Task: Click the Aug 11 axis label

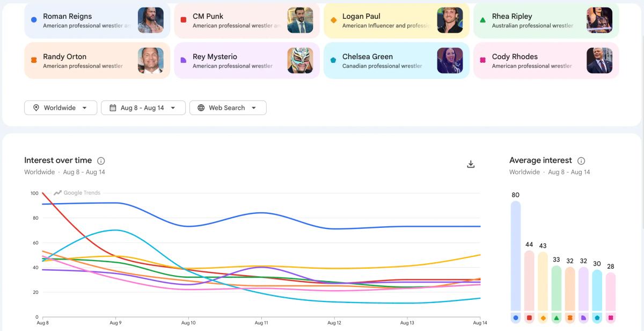Action: tap(261, 323)
